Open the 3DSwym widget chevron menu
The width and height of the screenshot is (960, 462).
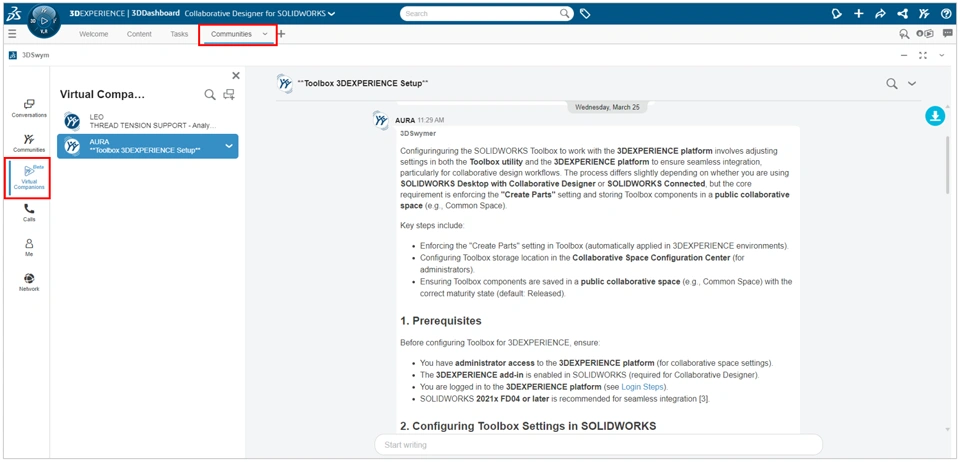click(942, 55)
